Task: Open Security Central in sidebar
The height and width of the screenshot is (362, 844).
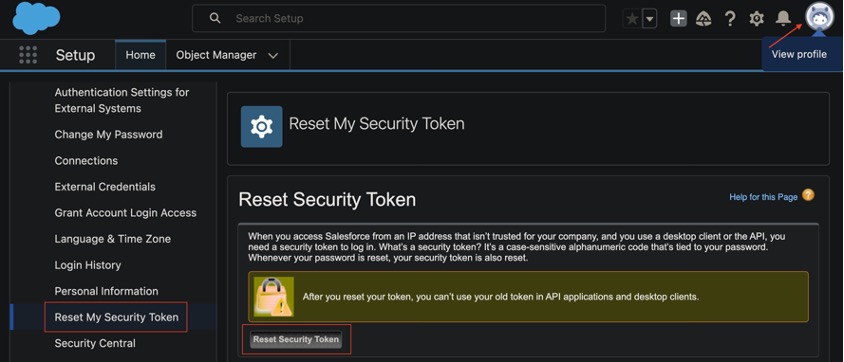Action: [x=95, y=343]
